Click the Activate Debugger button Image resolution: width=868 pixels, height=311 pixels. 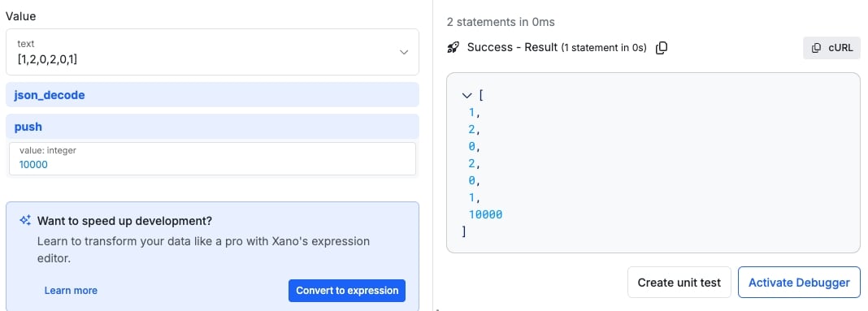point(800,283)
